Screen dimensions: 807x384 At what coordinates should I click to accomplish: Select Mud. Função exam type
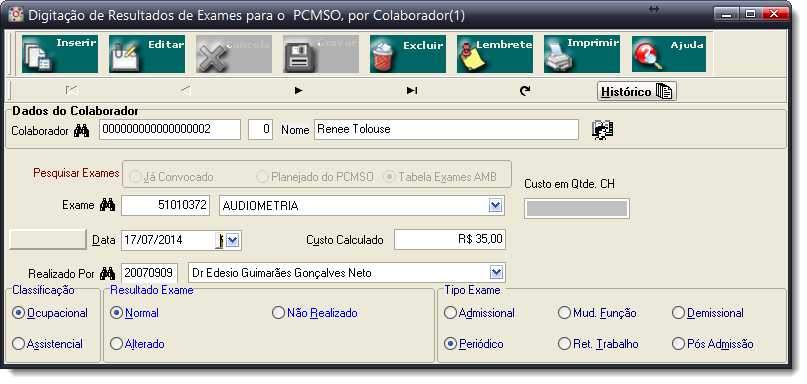[x=598, y=313]
